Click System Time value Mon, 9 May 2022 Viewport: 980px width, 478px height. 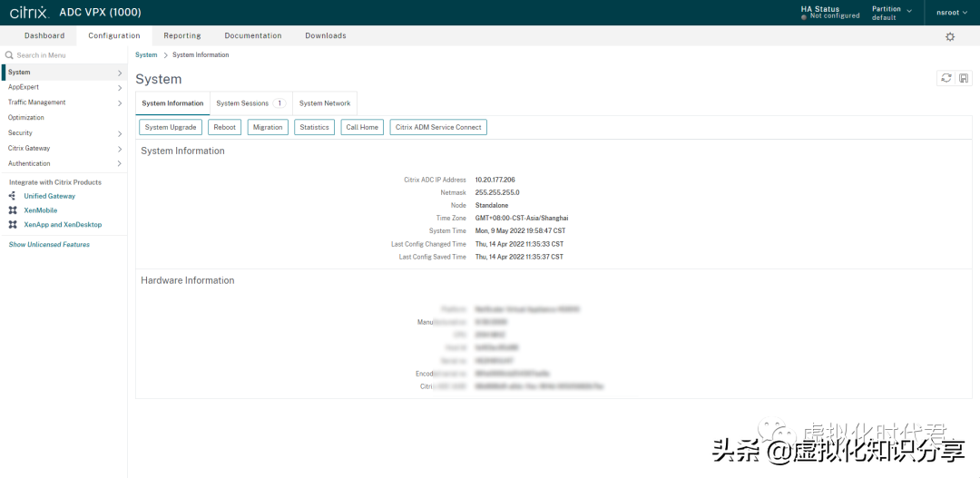coord(520,230)
